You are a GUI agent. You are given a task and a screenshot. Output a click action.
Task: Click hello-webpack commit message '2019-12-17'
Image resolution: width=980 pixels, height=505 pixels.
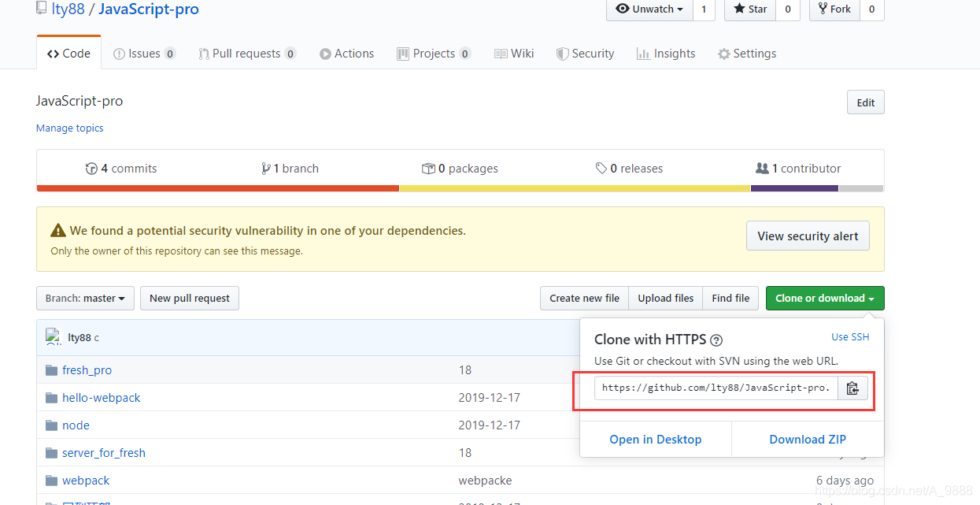(x=490, y=398)
